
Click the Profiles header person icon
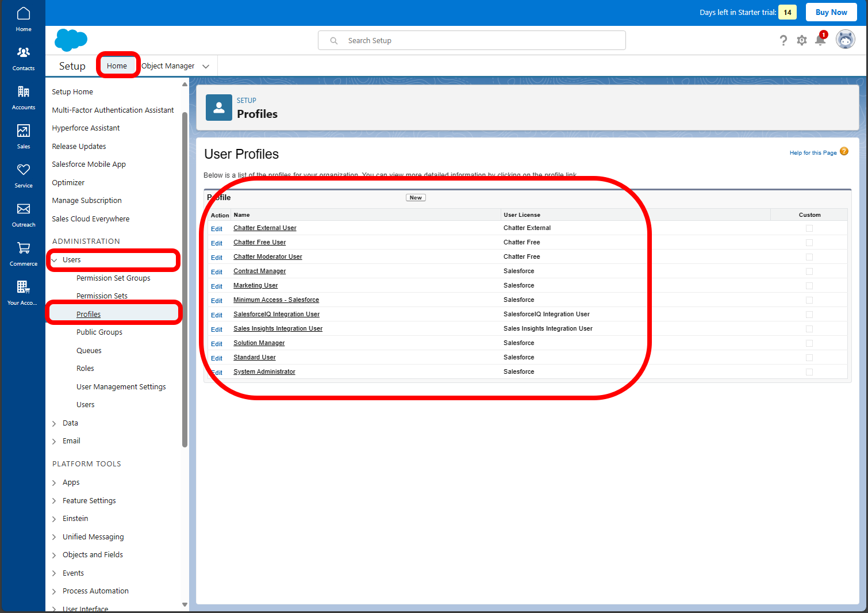[x=219, y=108]
